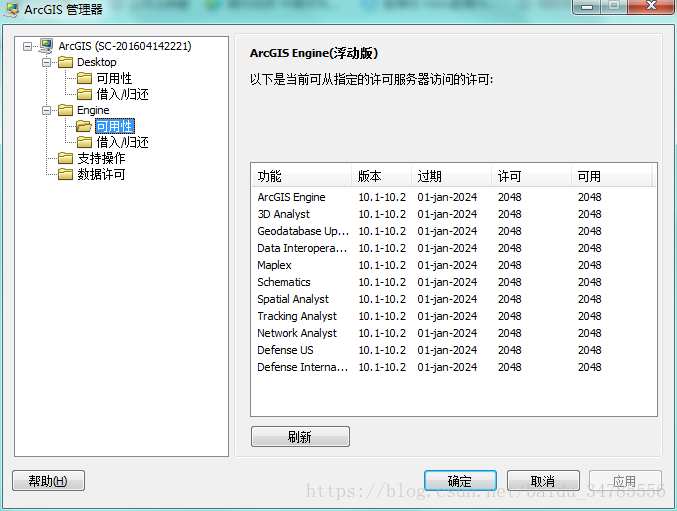The image size is (677, 511).
Task: Click the ArcGIS Engine(浮动版) heading
Action: [x=314, y=54]
